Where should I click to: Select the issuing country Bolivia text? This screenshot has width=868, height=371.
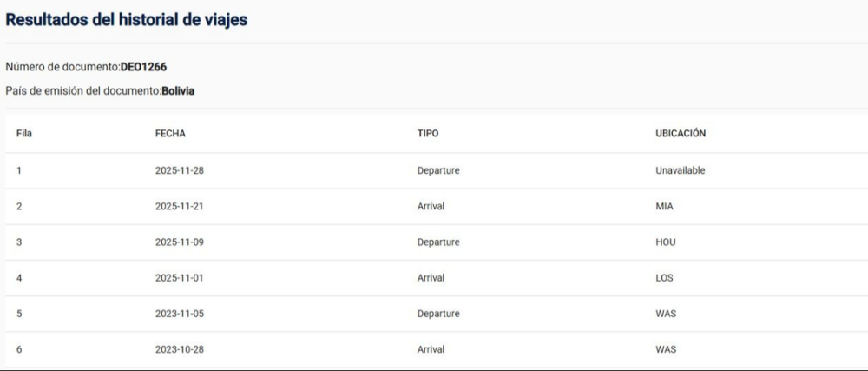coord(178,91)
